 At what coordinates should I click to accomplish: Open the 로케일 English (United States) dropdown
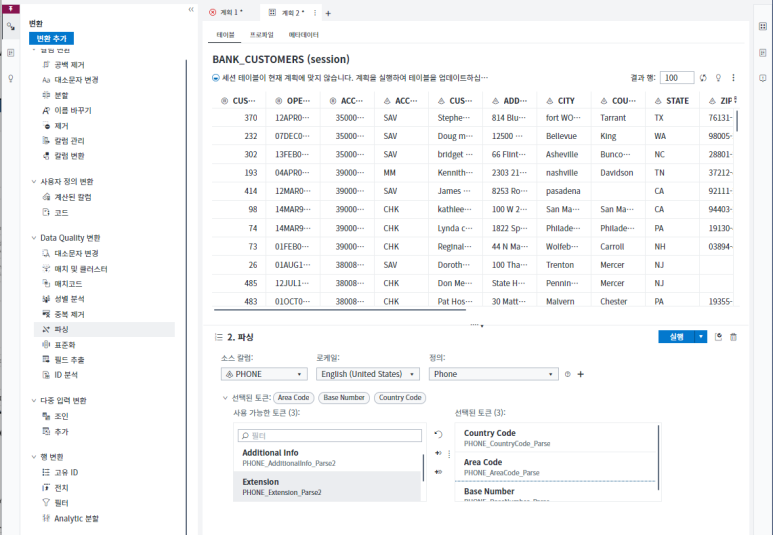[367, 374]
